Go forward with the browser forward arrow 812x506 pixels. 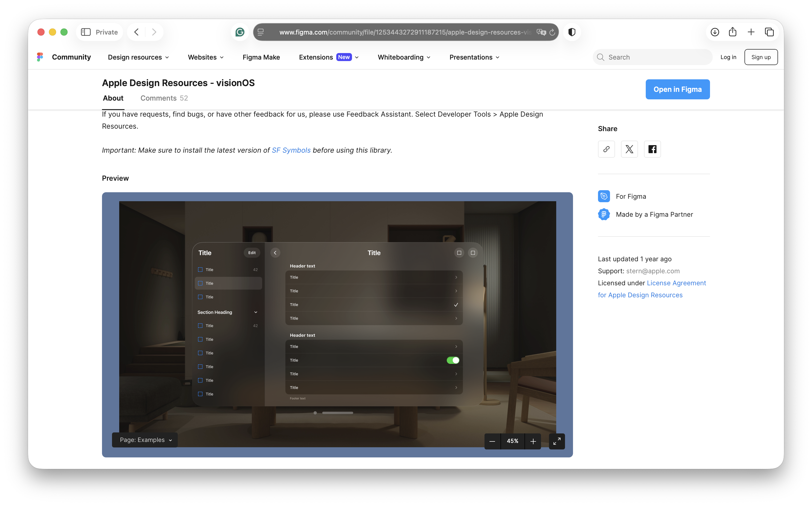click(154, 32)
